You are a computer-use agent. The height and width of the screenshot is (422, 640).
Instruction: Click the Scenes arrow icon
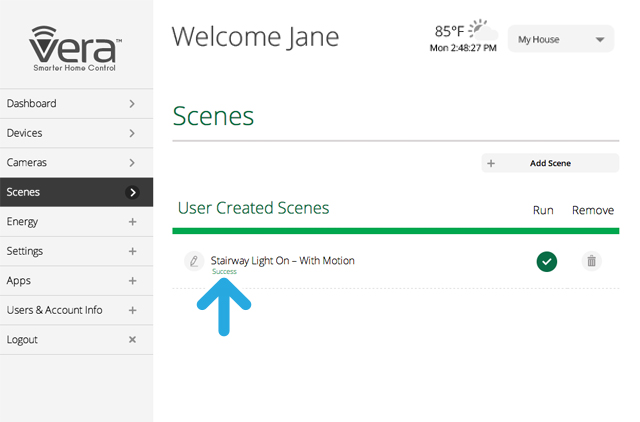[x=132, y=192]
